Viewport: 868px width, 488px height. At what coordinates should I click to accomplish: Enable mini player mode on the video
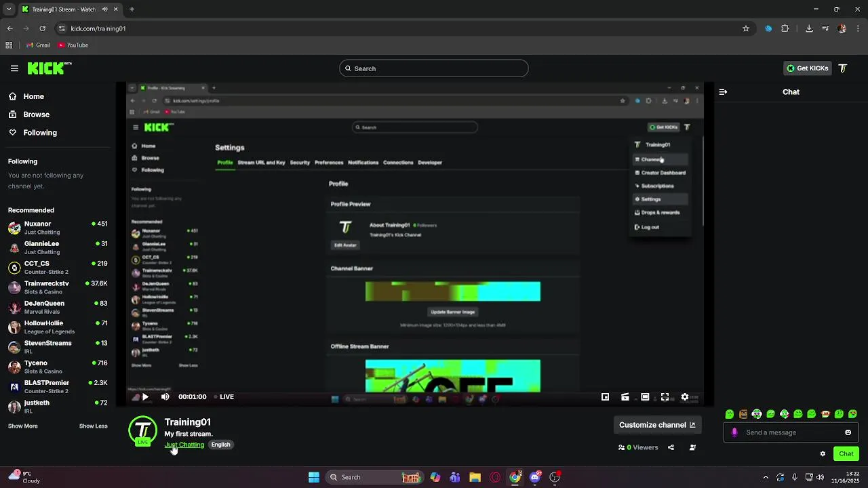pyautogui.click(x=606, y=397)
